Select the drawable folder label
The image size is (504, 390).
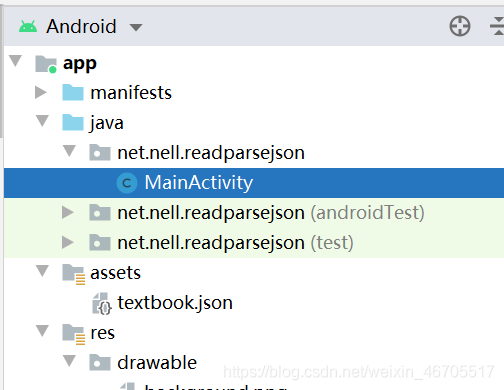tap(157, 362)
